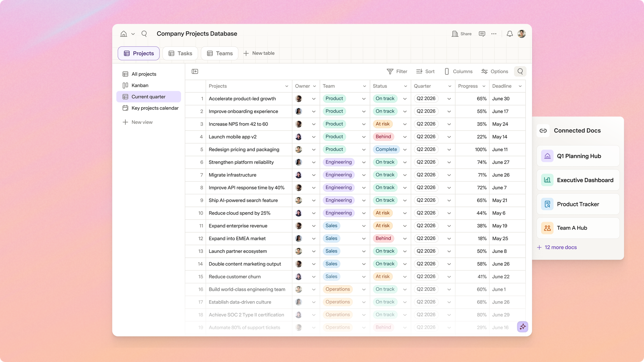The width and height of the screenshot is (644, 362).
Task: Add a New table
Action: 259,53
